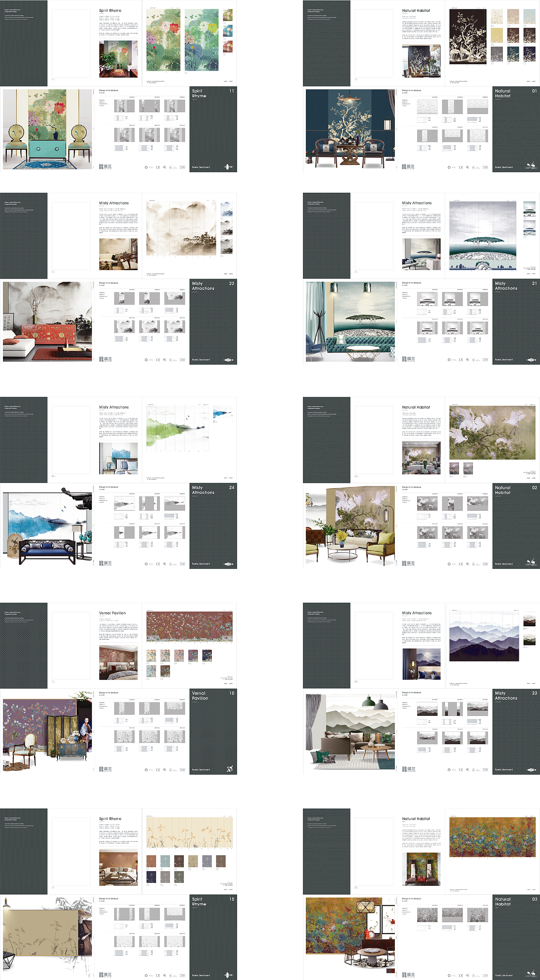Select the yellow swatch on the Natural Habitat 01 page
This screenshot has width=540, height=980.
click(497, 35)
